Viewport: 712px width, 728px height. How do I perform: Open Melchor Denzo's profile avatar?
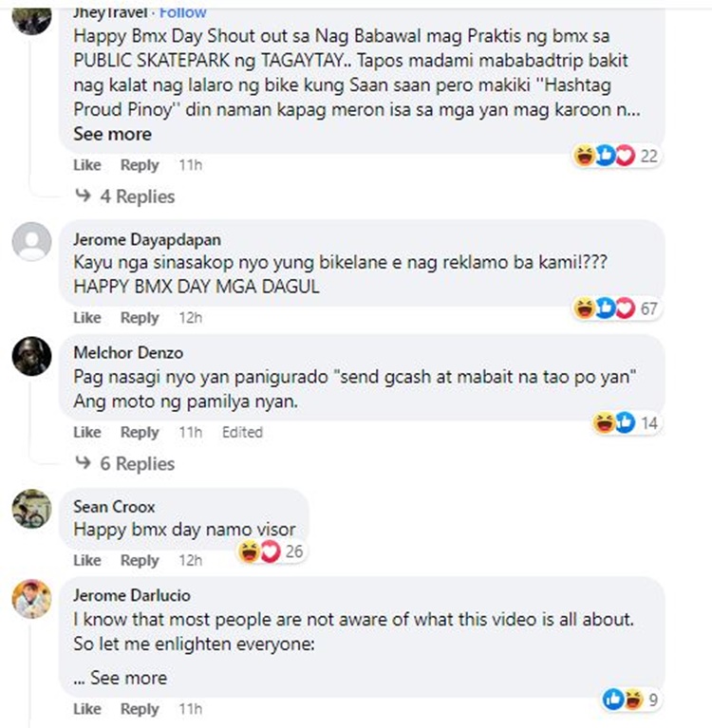click(x=31, y=356)
